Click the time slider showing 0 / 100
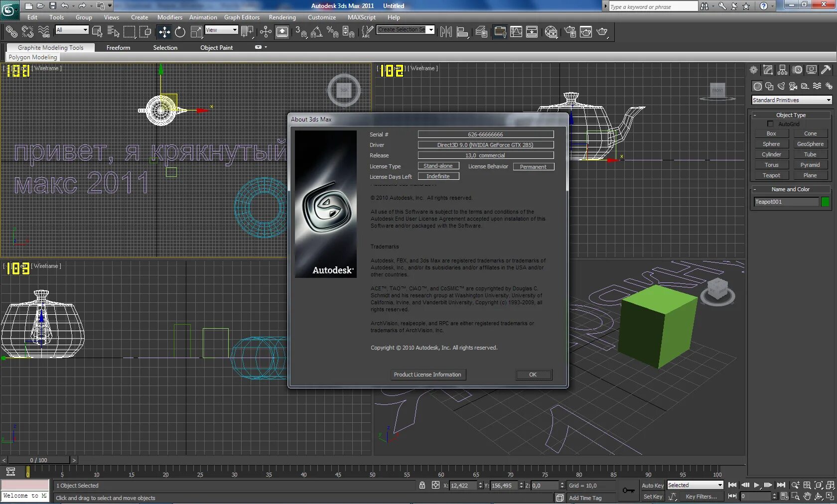Screen dimensions: 837x504 coord(39,460)
